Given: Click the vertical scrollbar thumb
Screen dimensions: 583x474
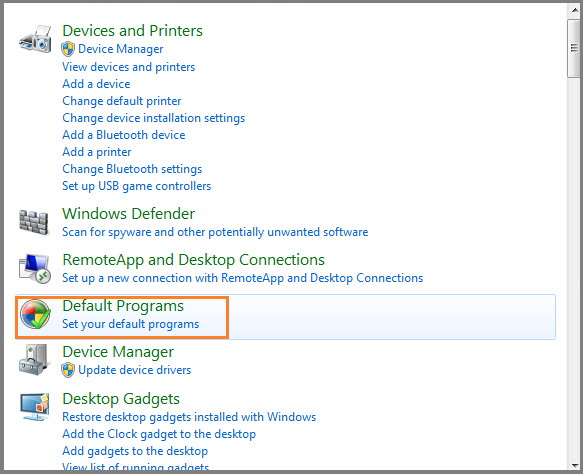Looking at the screenshot, I should (x=574, y=49).
